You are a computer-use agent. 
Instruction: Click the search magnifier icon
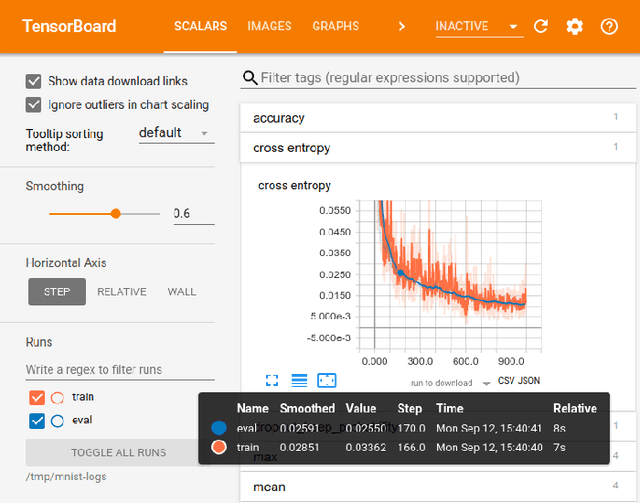point(250,78)
